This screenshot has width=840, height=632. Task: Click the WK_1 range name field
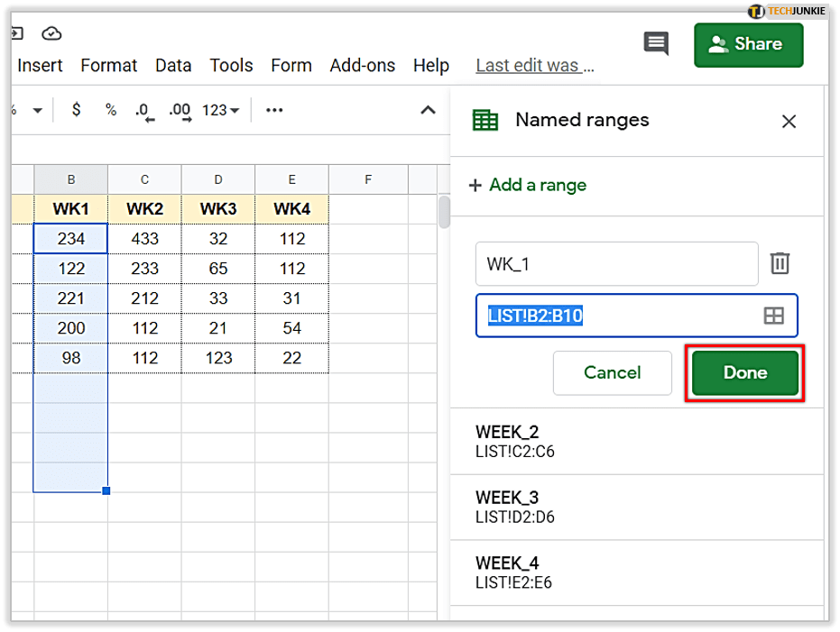coord(616,264)
